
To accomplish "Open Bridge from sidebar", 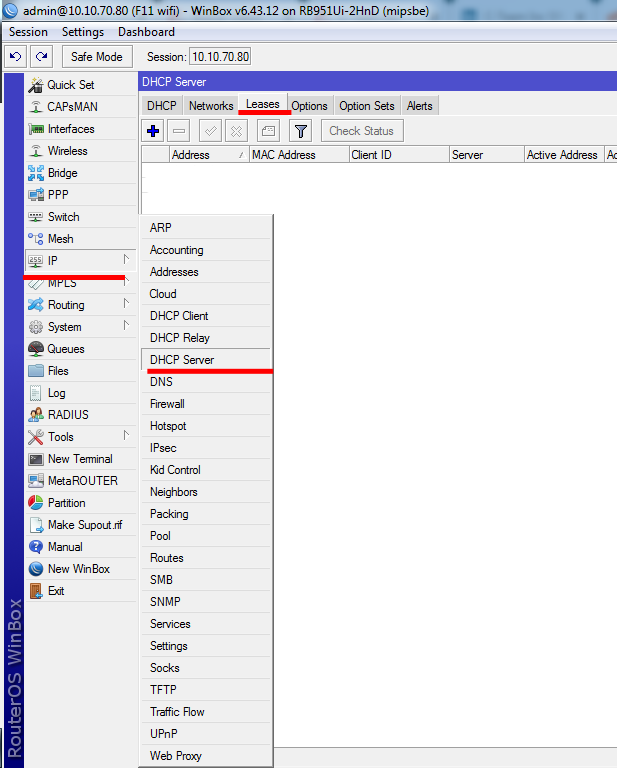I will [81, 173].
